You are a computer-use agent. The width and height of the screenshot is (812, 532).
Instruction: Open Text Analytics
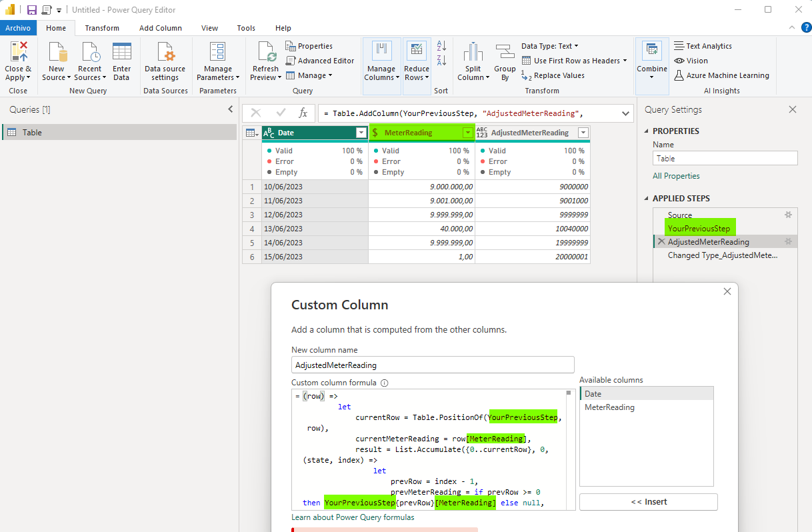coord(703,46)
